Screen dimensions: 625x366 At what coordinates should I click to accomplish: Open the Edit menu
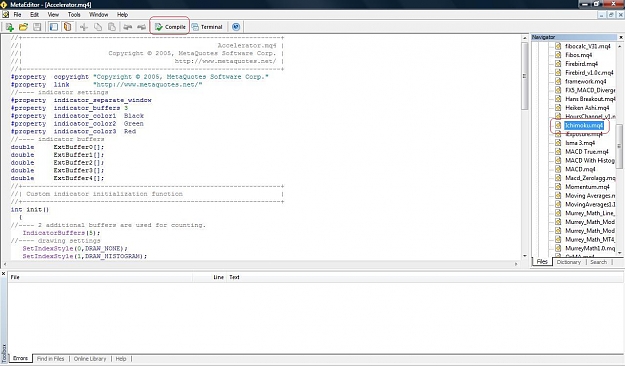35,15
